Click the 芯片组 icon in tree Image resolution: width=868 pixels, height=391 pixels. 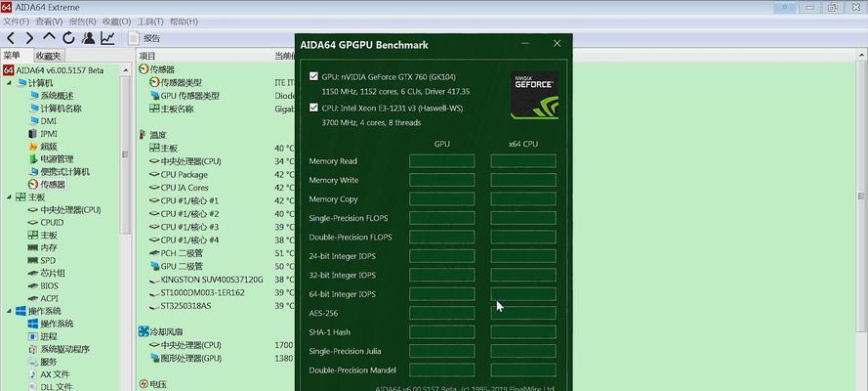point(33,273)
